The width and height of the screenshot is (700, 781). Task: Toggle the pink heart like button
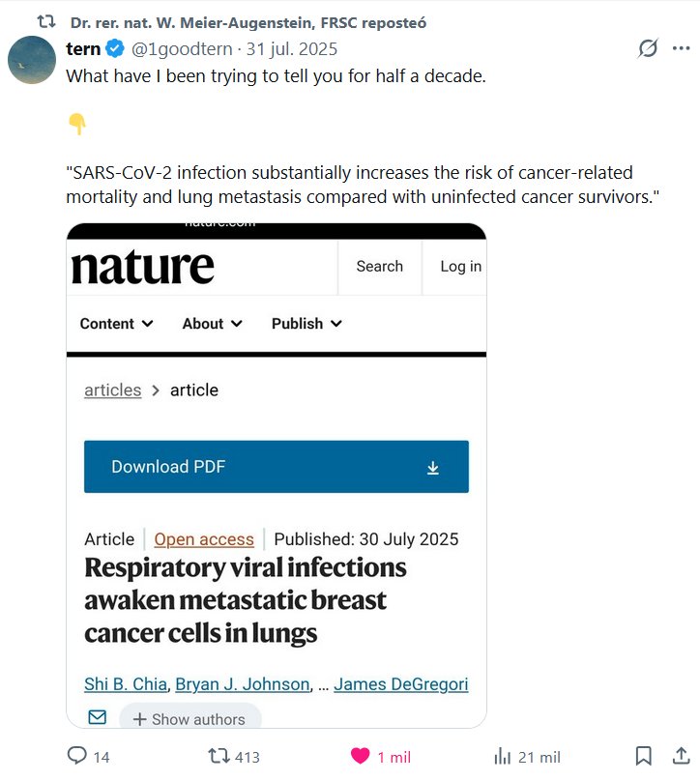click(360, 756)
